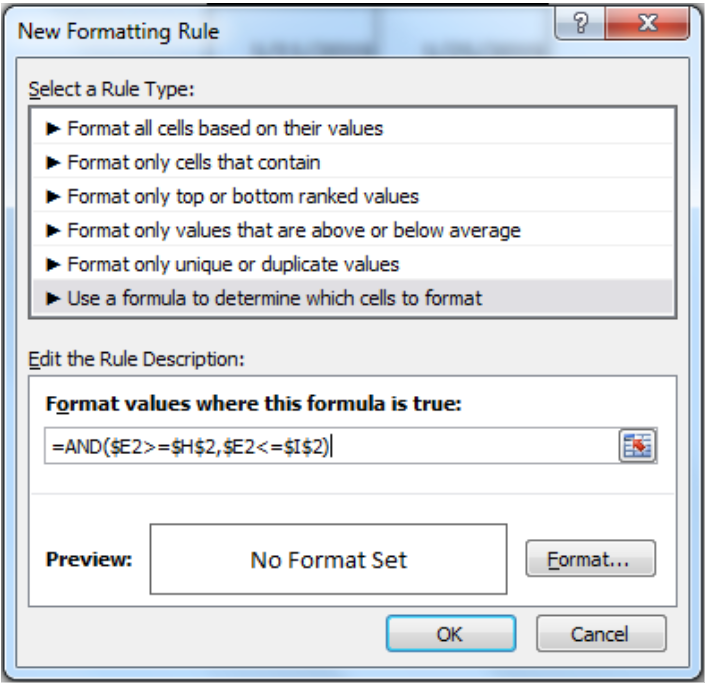Cancel the new formatting rule
This screenshot has height=686, width=705.
pos(601,633)
